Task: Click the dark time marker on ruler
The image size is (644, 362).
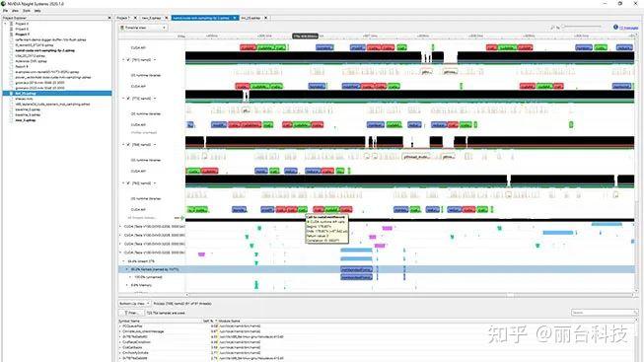Action: pos(305,36)
